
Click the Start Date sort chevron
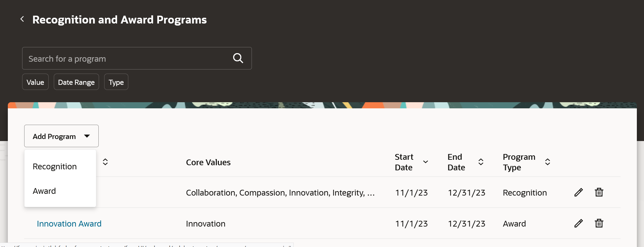tap(425, 162)
